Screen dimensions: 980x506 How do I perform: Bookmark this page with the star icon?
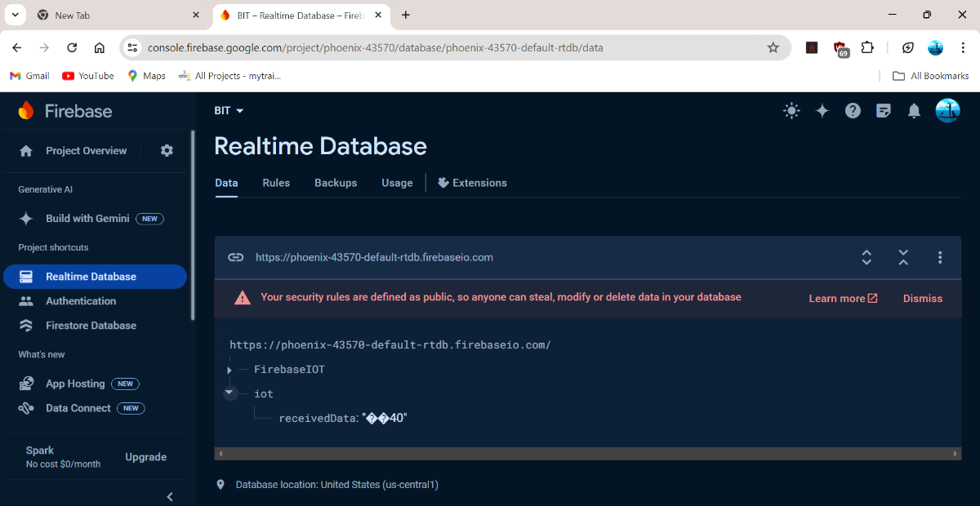(x=773, y=47)
